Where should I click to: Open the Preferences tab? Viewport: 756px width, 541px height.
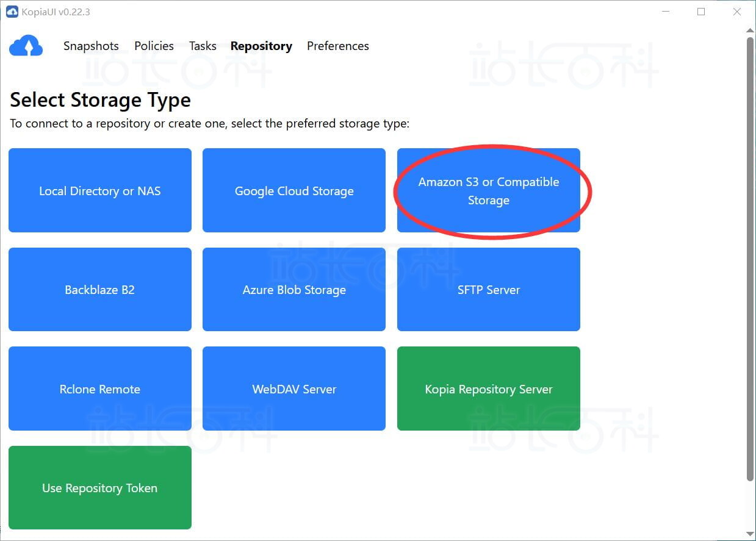point(338,46)
